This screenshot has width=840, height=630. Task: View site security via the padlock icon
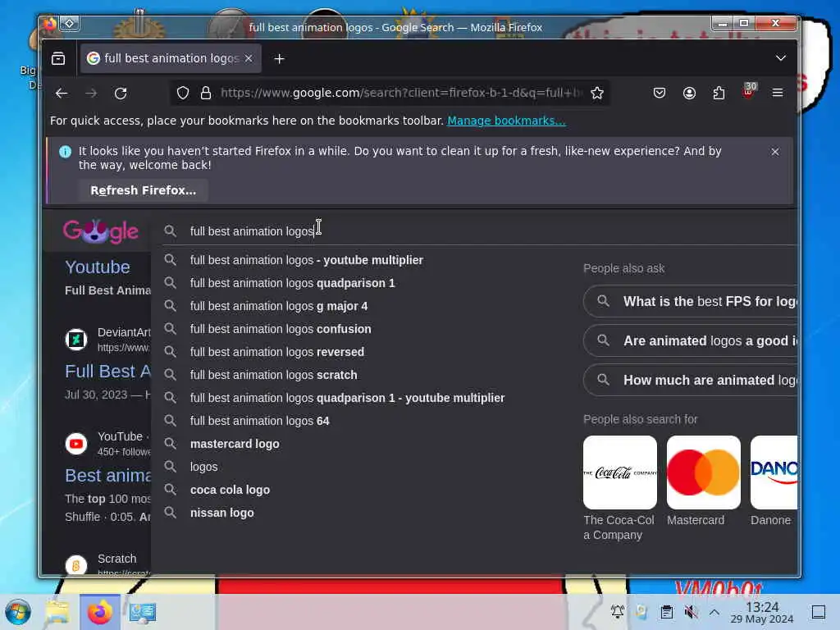click(206, 94)
